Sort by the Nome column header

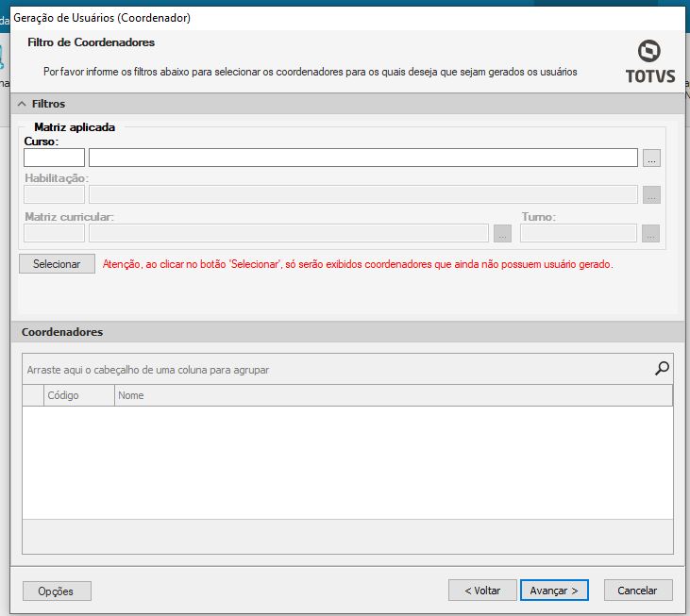click(393, 395)
